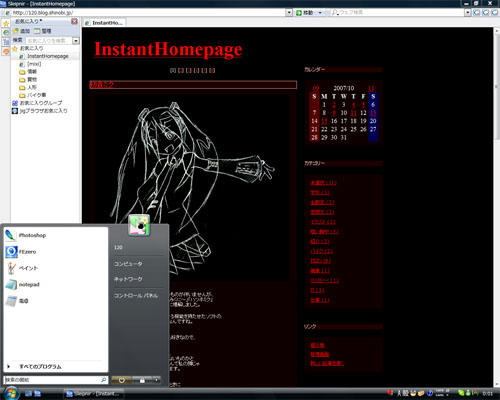Select the InstantHomepage browser tab
Screen dimensions: 500x400
pyautogui.click(x=104, y=23)
